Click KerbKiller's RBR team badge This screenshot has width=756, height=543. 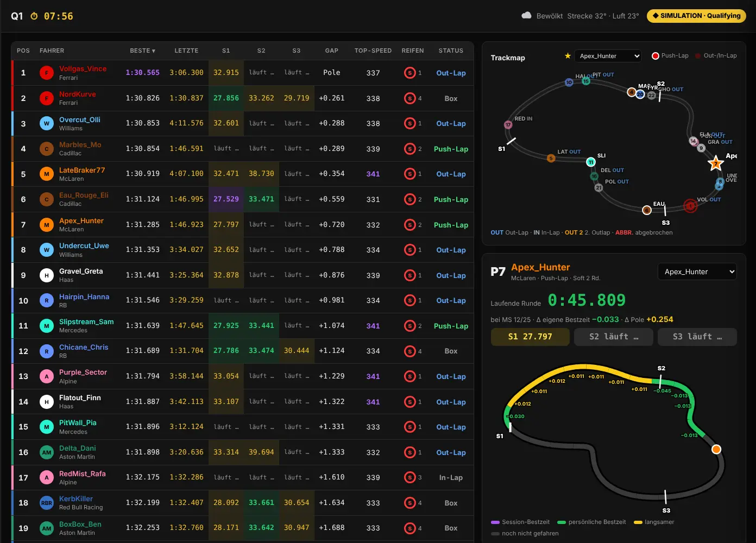coord(47,503)
